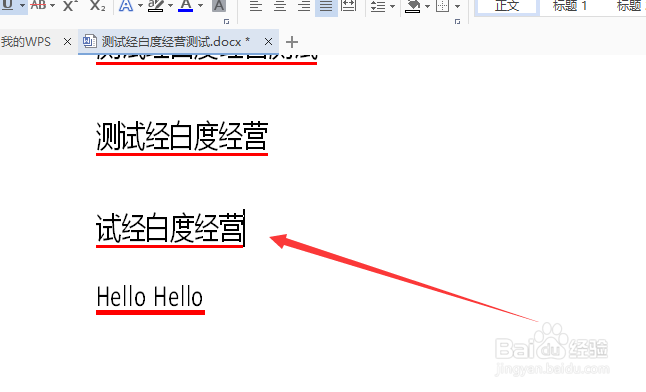Apply strikethrough with the AB icon
Viewport: 646px width, 392px height.
click(38, 5)
